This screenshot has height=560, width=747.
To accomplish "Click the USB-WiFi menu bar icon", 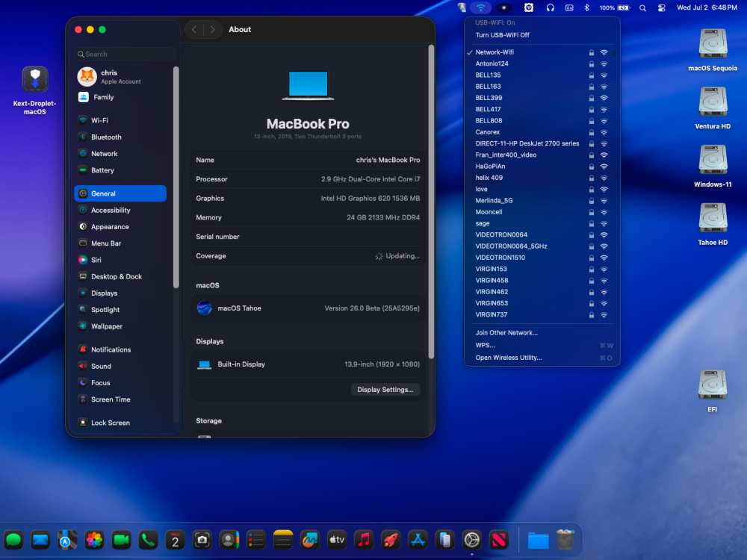I will click(480, 7).
